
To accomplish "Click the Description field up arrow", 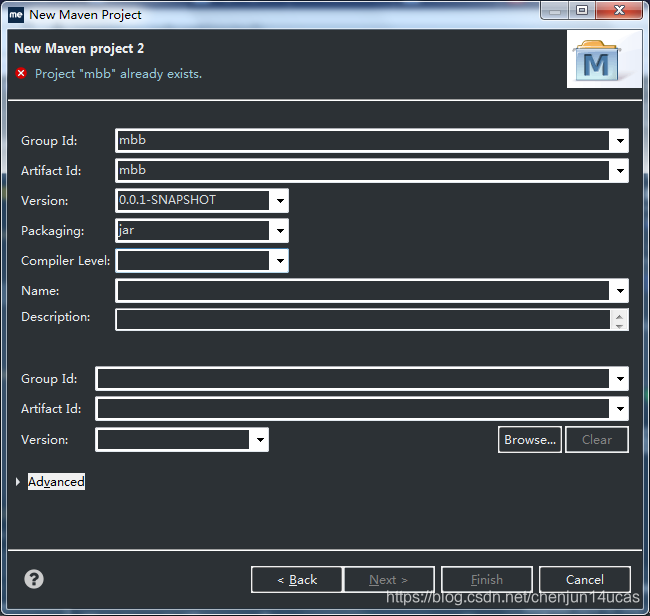I will (x=619, y=316).
